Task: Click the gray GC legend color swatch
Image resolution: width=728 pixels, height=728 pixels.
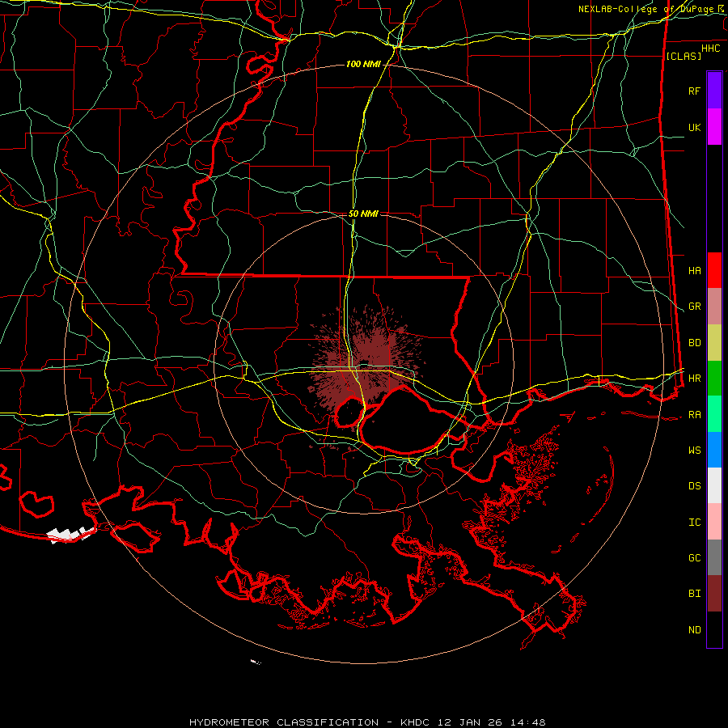Action: tap(714, 557)
